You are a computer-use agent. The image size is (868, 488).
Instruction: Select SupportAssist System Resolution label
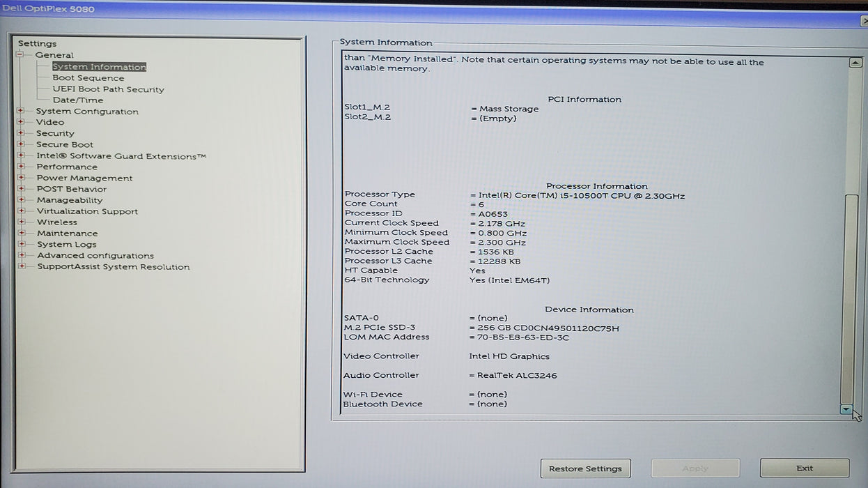pos(114,267)
